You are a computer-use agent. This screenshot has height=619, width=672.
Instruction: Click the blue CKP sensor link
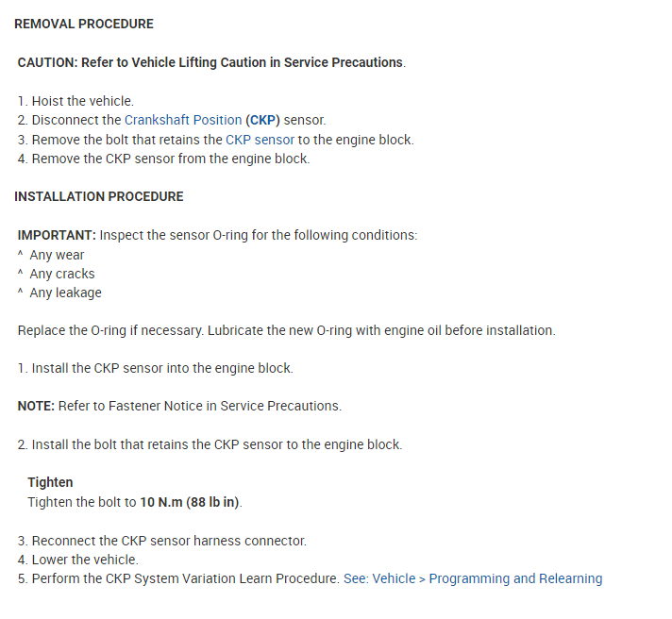tap(260, 140)
